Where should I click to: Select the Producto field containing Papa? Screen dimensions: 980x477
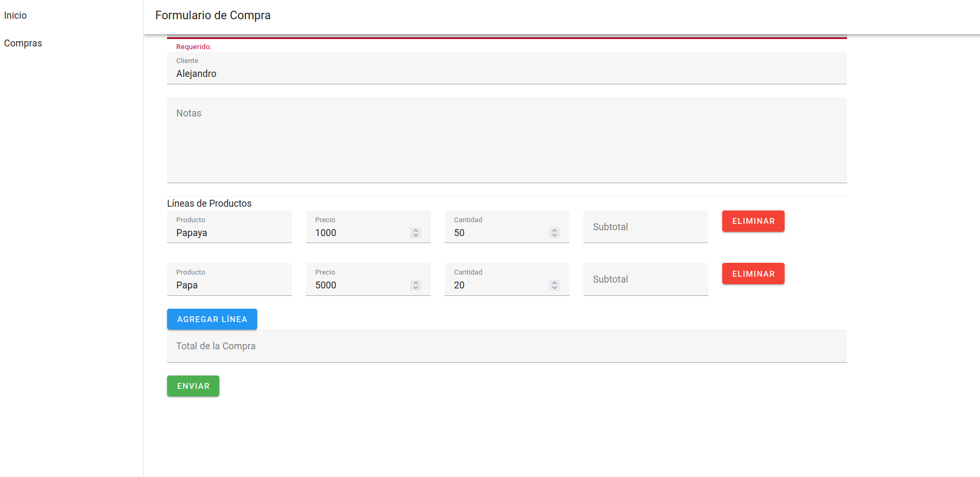[229, 285]
